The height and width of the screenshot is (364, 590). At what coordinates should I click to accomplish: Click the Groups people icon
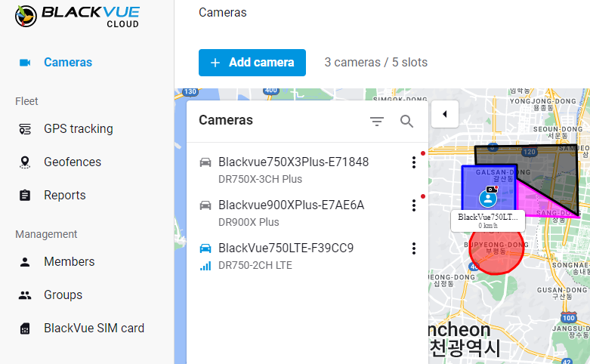(x=25, y=295)
